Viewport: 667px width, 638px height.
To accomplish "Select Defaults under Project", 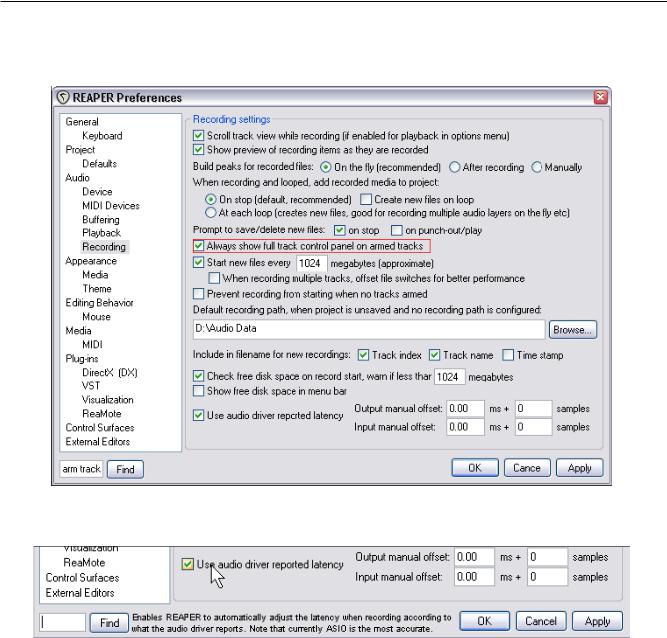I will [100, 164].
